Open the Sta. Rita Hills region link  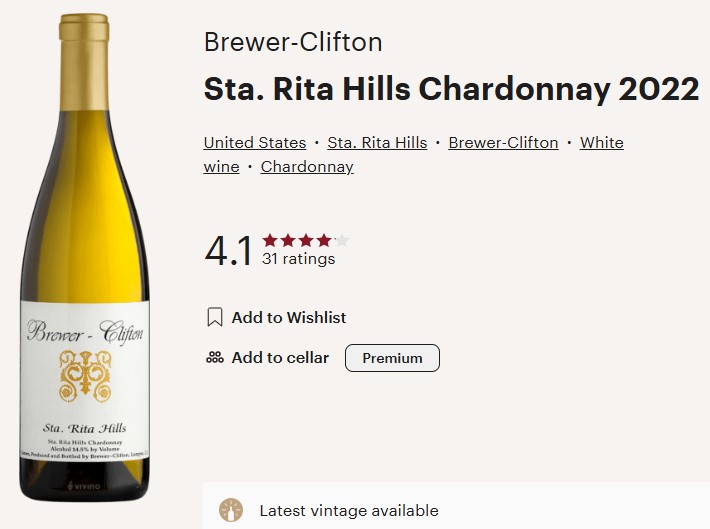(x=377, y=143)
